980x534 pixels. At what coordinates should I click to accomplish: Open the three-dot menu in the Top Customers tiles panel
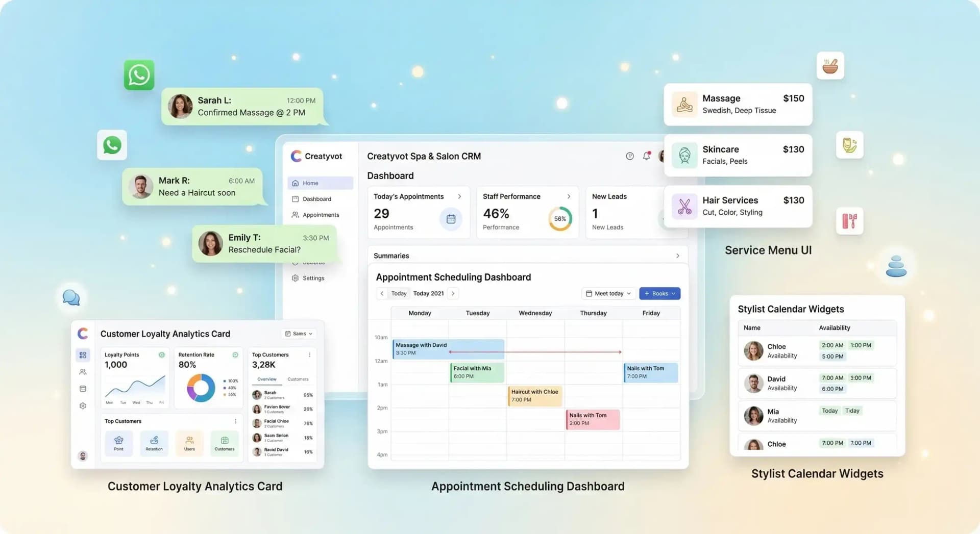(235, 421)
